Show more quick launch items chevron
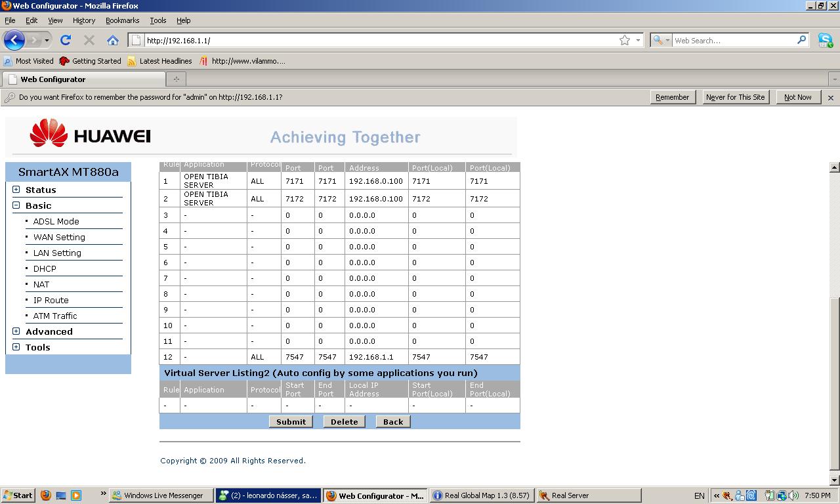Screen dimensions: 840x504 pyautogui.click(x=103, y=493)
